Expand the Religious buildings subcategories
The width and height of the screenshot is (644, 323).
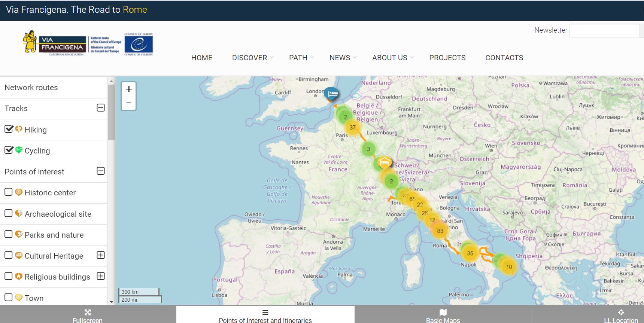coord(101,276)
